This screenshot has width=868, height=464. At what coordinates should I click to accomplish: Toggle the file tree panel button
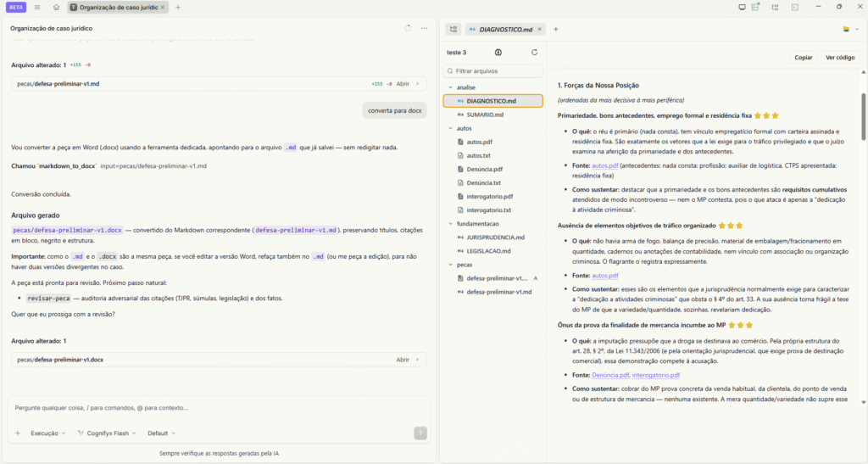pyautogui.click(x=453, y=30)
